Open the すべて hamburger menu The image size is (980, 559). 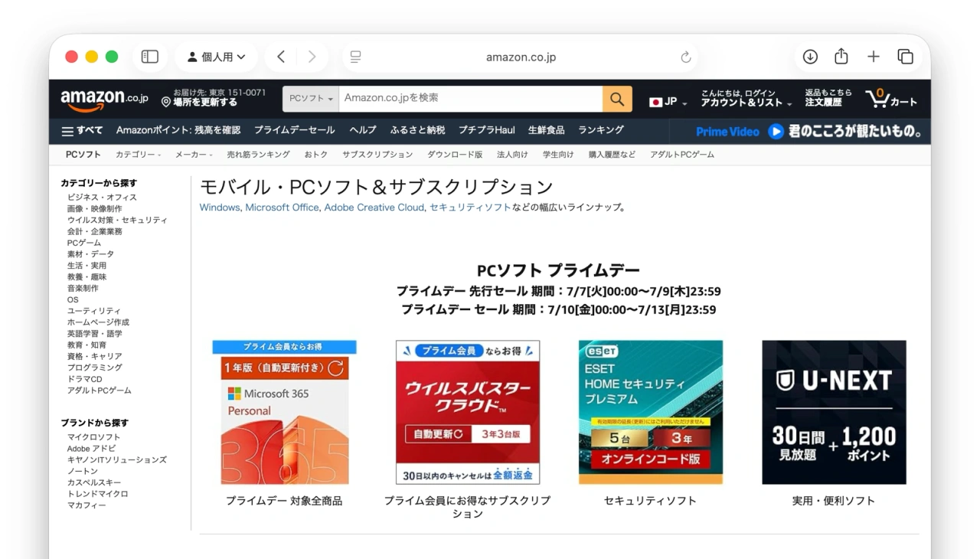point(82,131)
